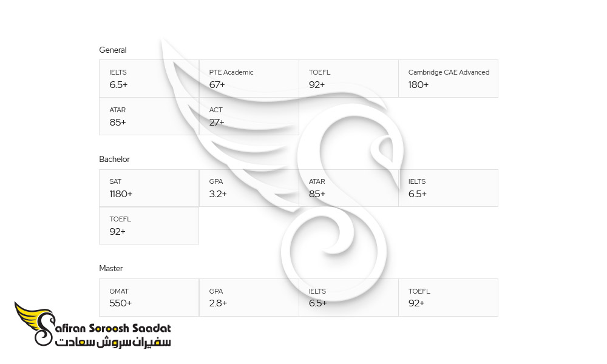Select the GPA 3.2+ card under Bachelor
The height and width of the screenshot is (364, 607).
(249, 188)
